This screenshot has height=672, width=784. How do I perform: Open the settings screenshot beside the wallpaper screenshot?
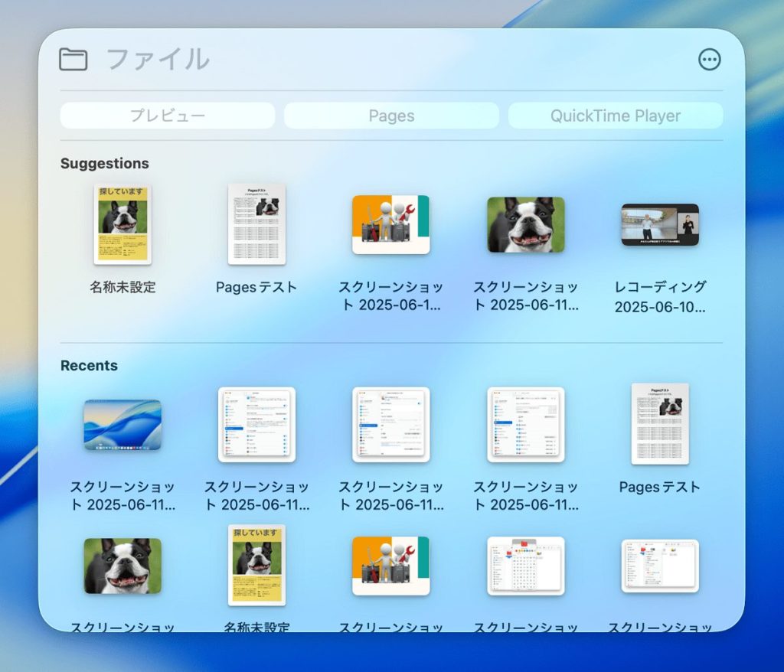(x=256, y=425)
